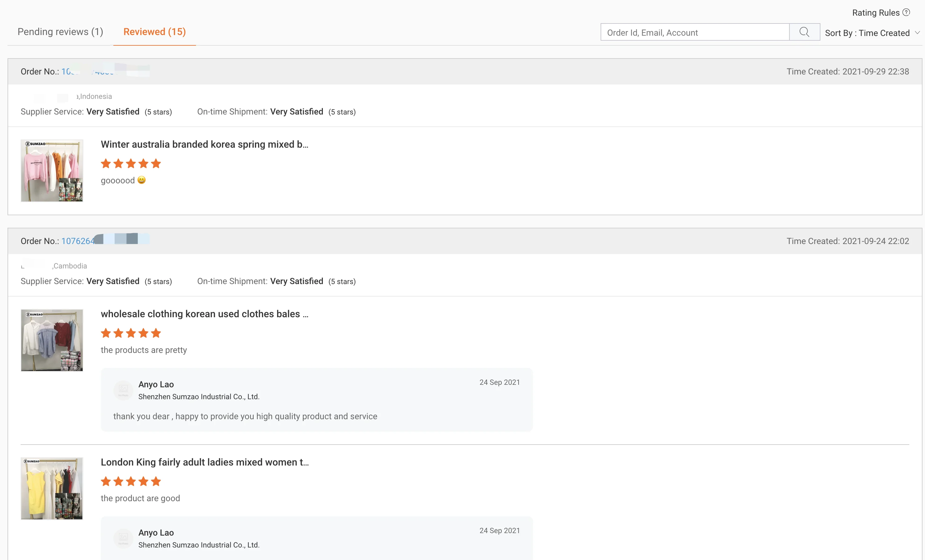The height and width of the screenshot is (560, 925).
Task: Click the search magnifier icon
Action: point(804,32)
